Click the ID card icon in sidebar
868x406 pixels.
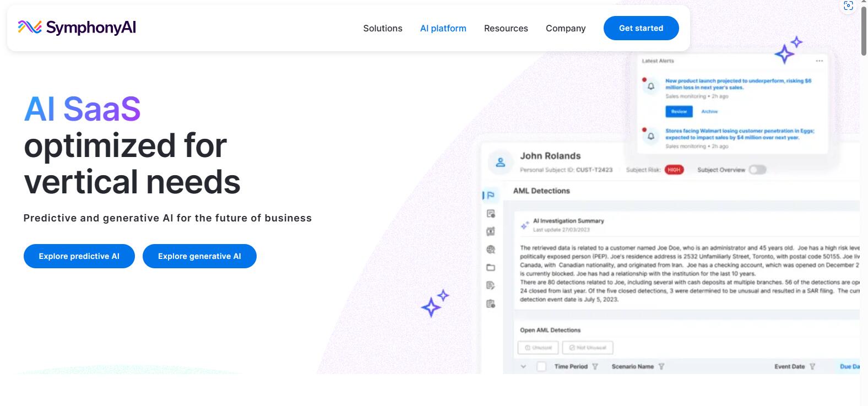pyautogui.click(x=491, y=231)
